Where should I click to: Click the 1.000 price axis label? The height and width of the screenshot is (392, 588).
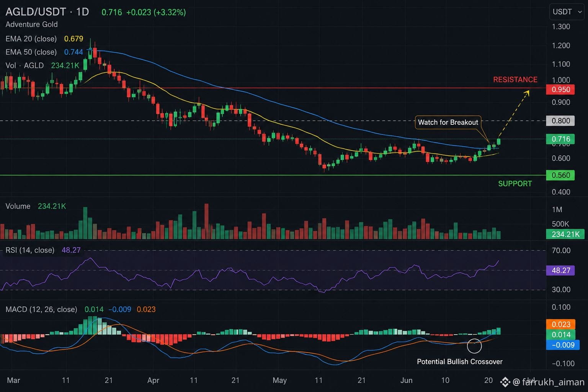[x=561, y=80]
